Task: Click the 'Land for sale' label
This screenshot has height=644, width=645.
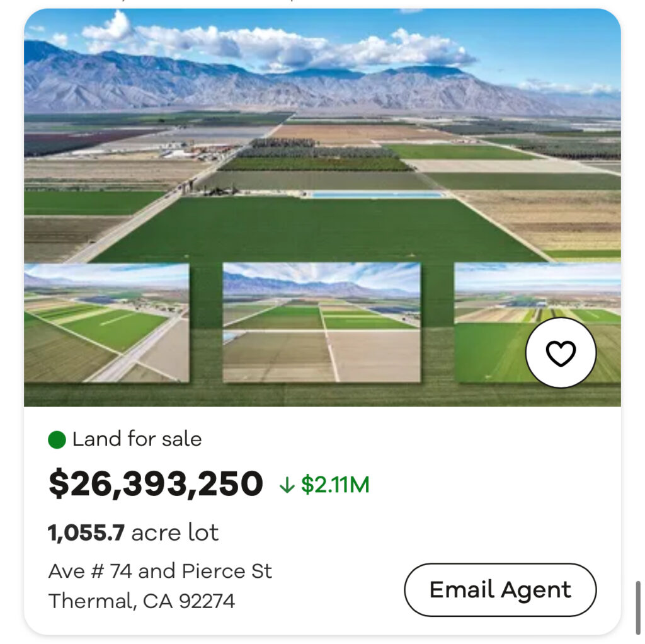Action: 137,439
